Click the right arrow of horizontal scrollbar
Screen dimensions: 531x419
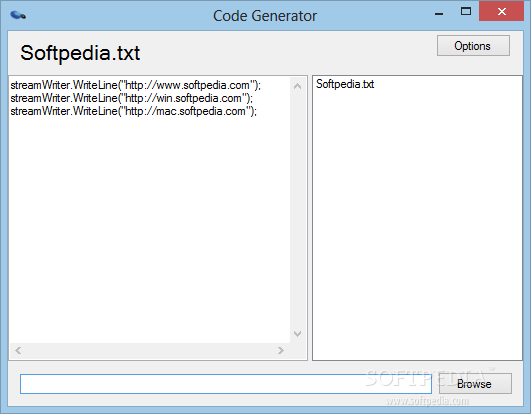[281, 351]
